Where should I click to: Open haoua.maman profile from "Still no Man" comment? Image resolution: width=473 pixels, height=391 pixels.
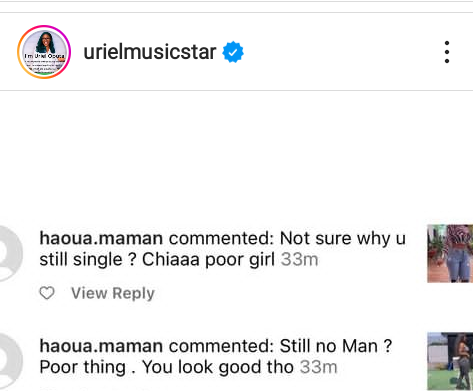click(101, 346)
